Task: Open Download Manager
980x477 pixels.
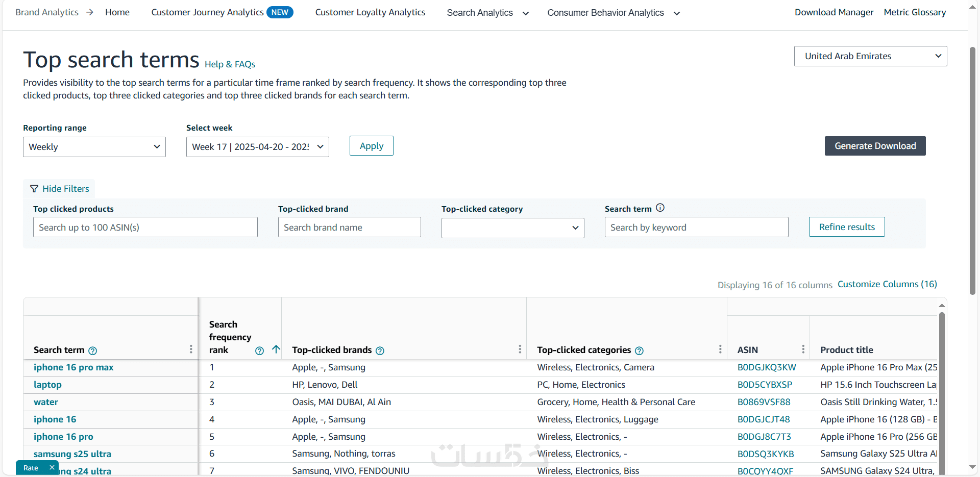Action: pyautogui.click(x=834, y=12)
